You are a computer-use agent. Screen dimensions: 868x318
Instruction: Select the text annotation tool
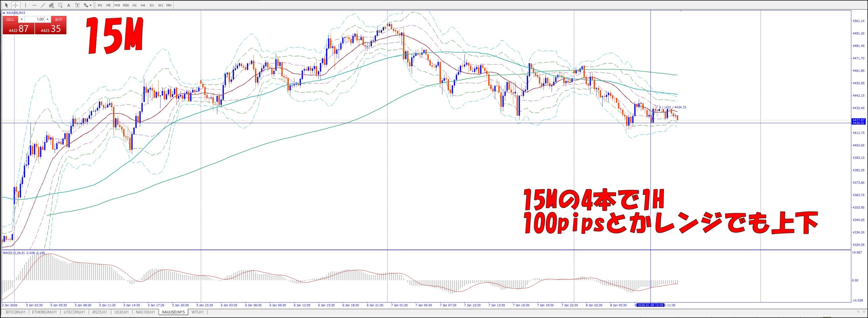tap(68, 5)
